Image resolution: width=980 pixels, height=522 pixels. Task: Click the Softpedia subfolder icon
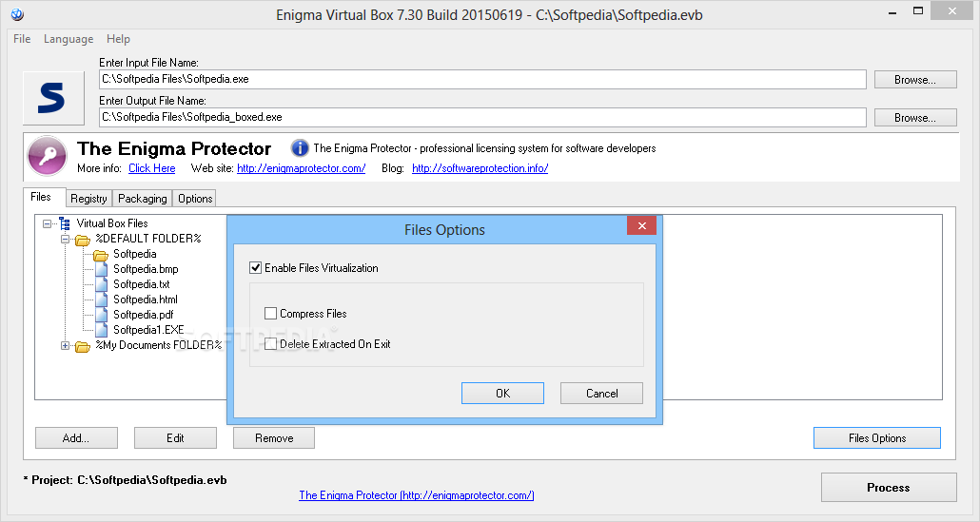click(101, 255)
